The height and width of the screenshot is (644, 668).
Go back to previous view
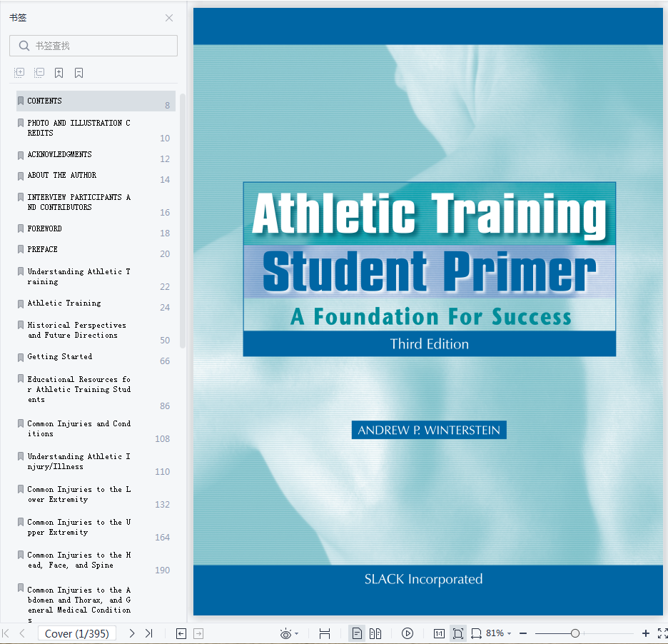coord(181,634)
